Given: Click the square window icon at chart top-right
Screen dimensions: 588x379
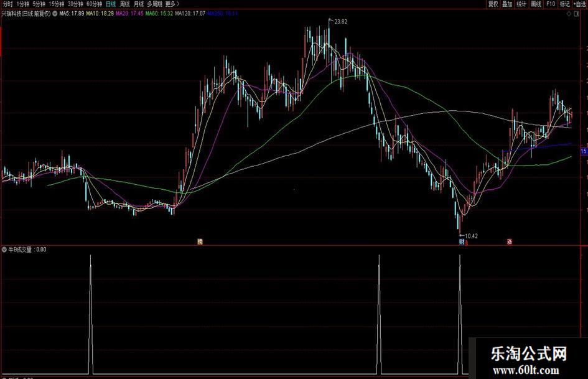Looking at the screenshot, I should tap(577, 14).
